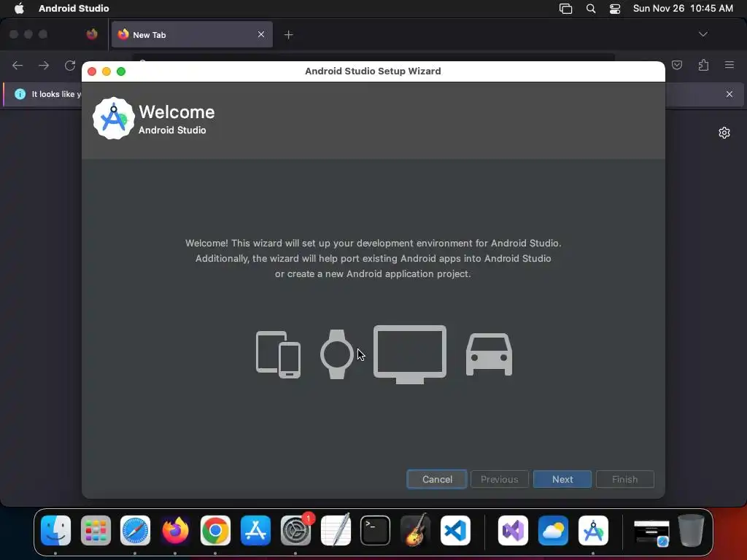Click the date and time in menu bar
747x560 pixels.
point(683,8)
